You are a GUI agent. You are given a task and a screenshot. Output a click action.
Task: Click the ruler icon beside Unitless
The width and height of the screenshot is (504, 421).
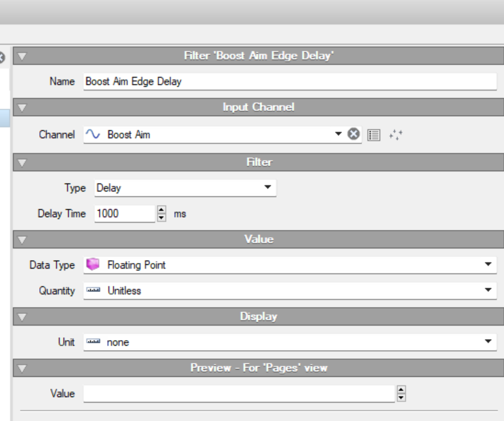pyautogui.click(x=93, y=291)
